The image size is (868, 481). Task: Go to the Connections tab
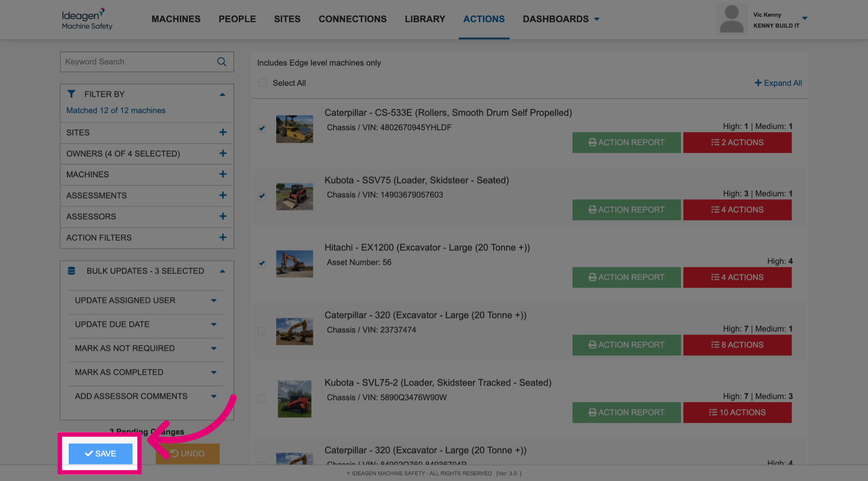point(353,19)
